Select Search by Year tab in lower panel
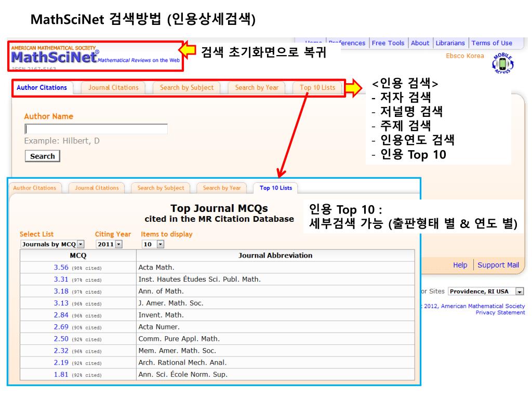 [221, 188]
